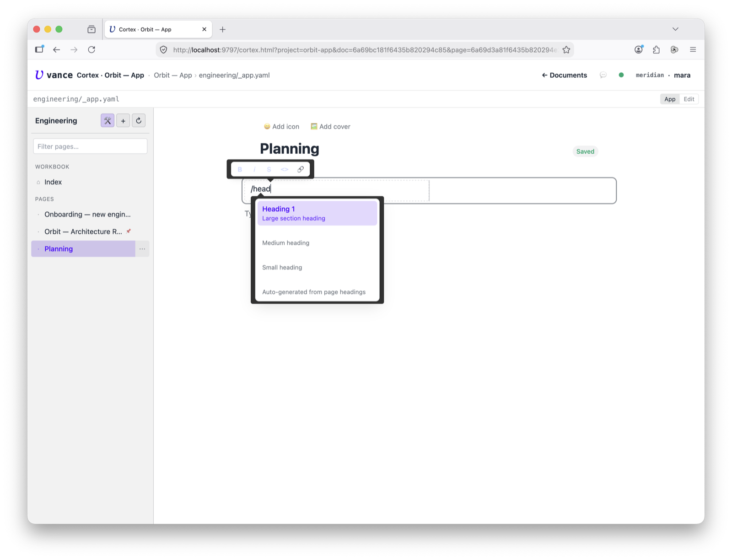Screen dimensions: 732x560
Task: Switch to Edit view mode
Action: coord(689,99)
